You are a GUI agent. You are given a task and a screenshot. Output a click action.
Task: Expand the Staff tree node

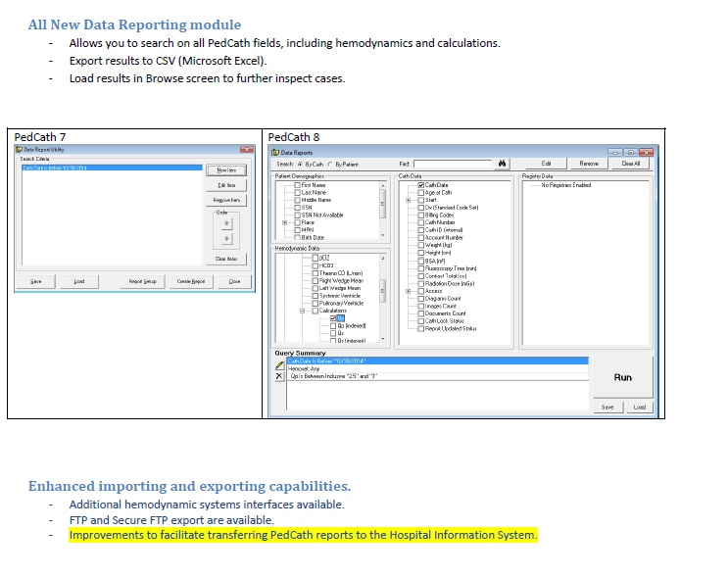click(x=409, y=200)
